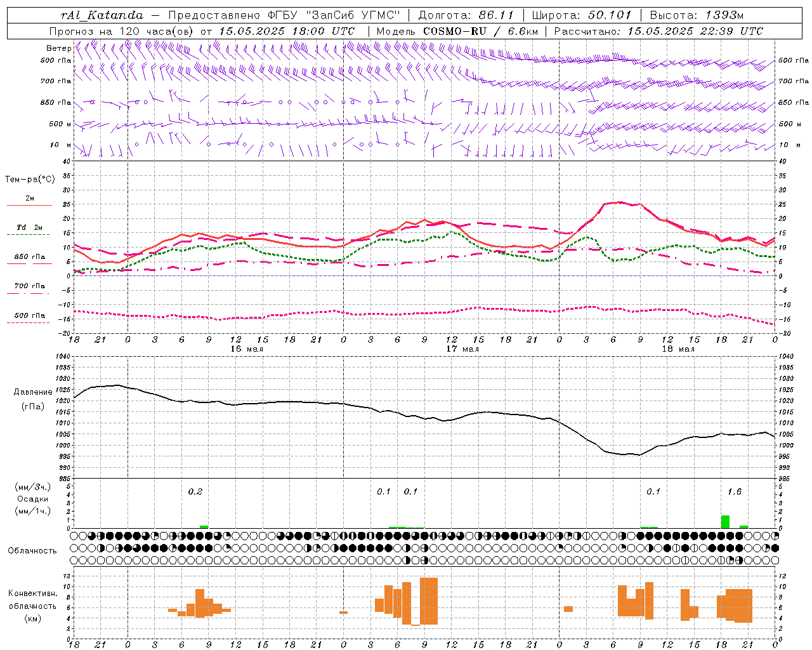The image size is (812, 650).
Task: Select the 'Высота: 1393м' elevation text
Action: (x=697, y=15)
